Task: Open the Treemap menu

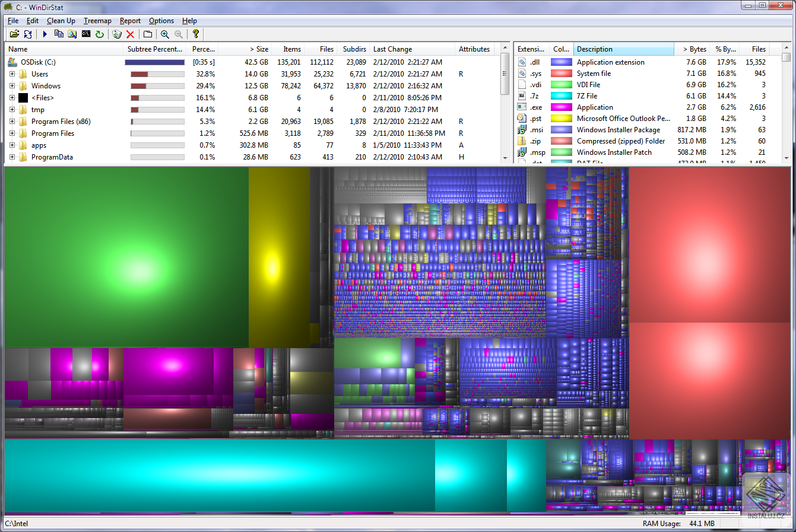Action: pyautogui.click(x=97, y=21)
